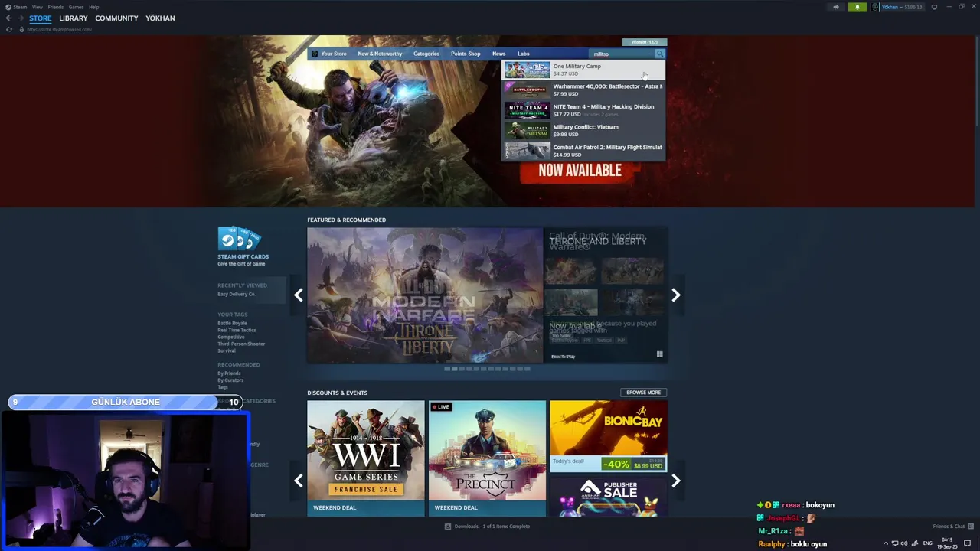Open the WWI Game Series franchise sale
980x551 pixels.
click(x=366, y=458)
